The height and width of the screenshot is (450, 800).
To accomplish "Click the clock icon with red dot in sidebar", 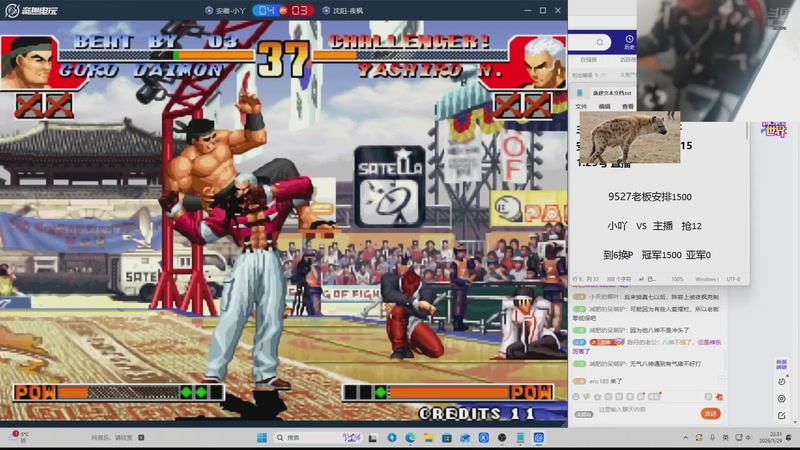I will 782,381.
